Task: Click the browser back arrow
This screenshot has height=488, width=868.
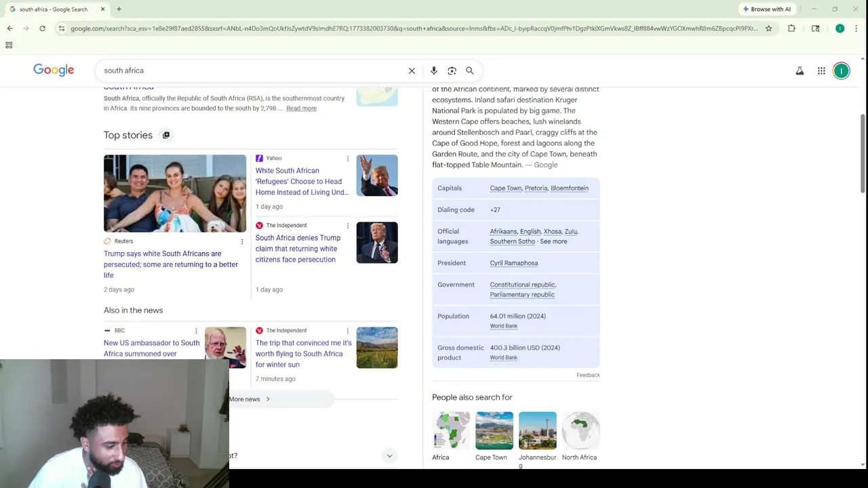Action: [x=9, y=28]
